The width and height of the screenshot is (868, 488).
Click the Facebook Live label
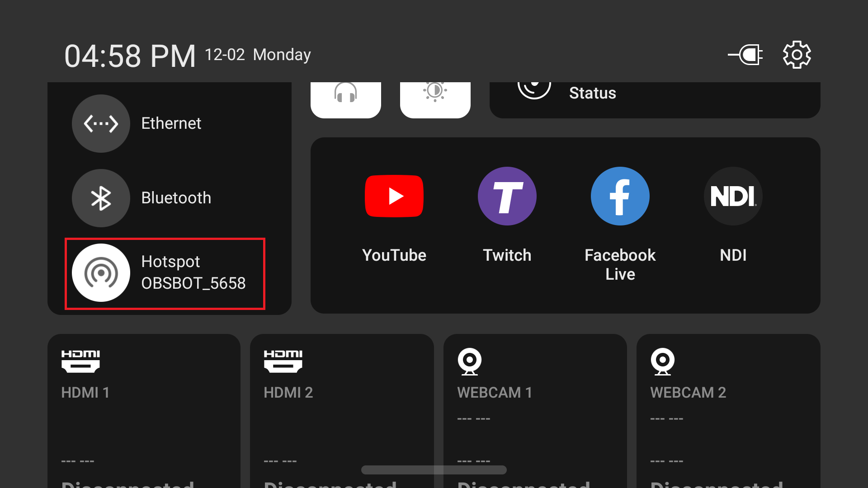[x=620, y=265]
